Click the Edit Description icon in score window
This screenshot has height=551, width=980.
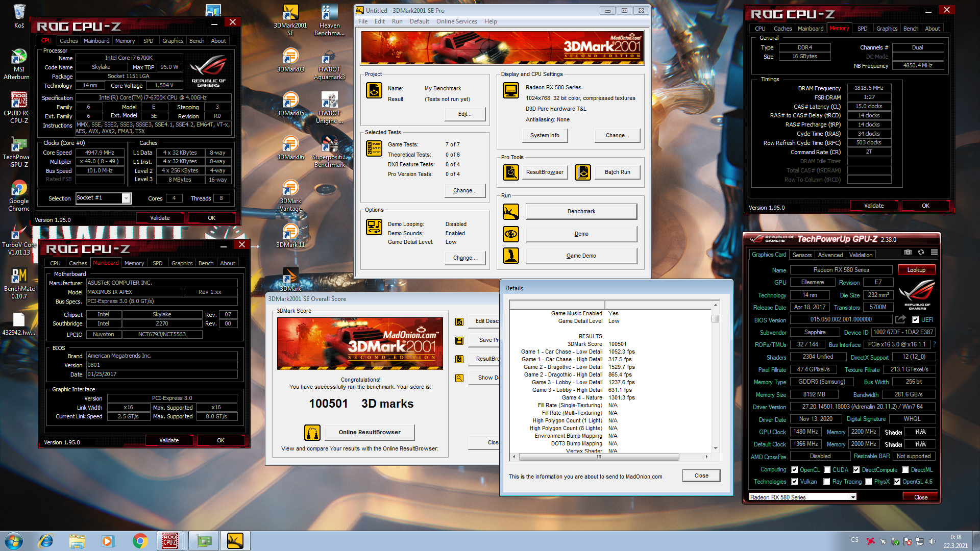[459, 321]
